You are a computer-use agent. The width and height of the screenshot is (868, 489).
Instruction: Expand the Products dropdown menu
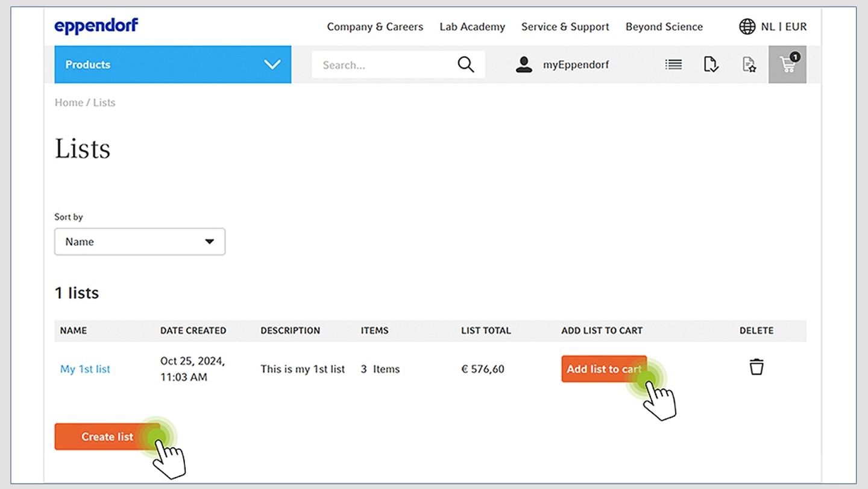tap(173, 64)
